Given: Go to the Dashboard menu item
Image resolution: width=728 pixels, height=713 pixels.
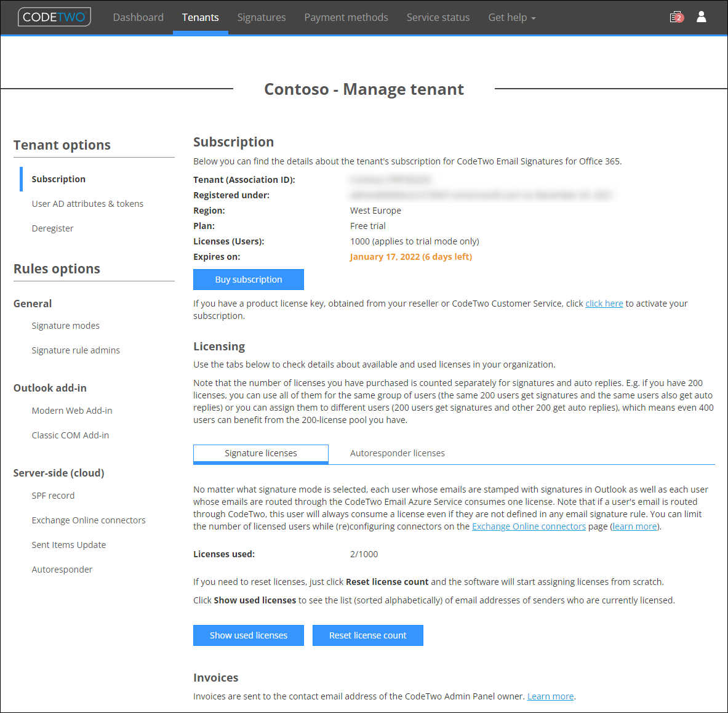Looking at the screenshot, I should [x=138, y=18].
